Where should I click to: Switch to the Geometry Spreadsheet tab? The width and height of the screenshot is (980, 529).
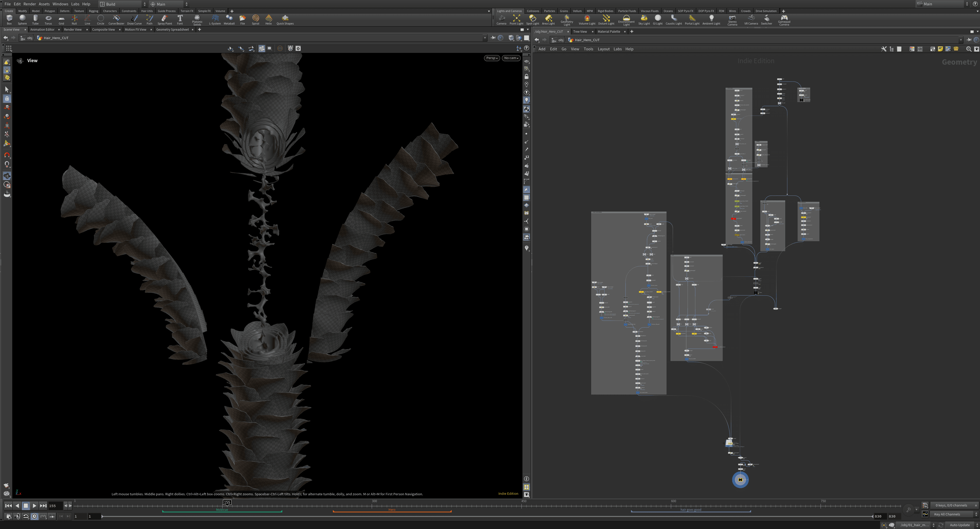pos(172,29)
